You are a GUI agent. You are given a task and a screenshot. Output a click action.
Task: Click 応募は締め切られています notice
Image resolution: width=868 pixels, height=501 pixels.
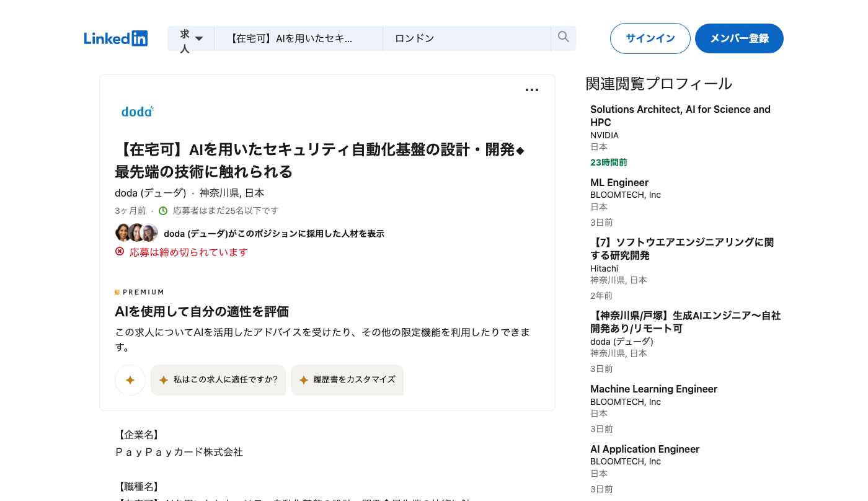[188, 252]
